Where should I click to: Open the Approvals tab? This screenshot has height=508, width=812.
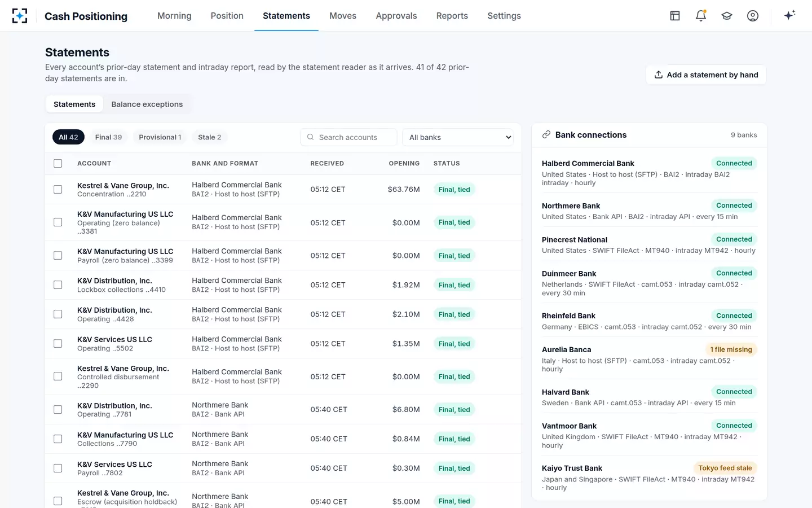(x=396, y=16)
